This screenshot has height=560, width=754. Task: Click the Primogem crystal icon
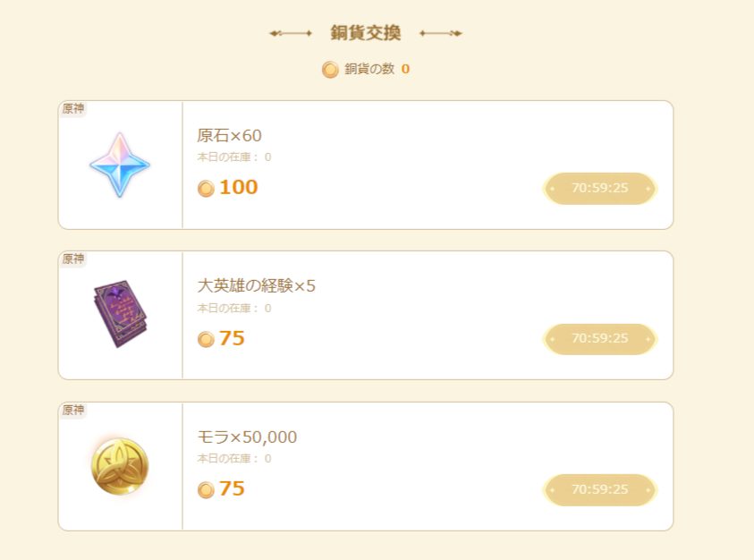coord(120,165)
